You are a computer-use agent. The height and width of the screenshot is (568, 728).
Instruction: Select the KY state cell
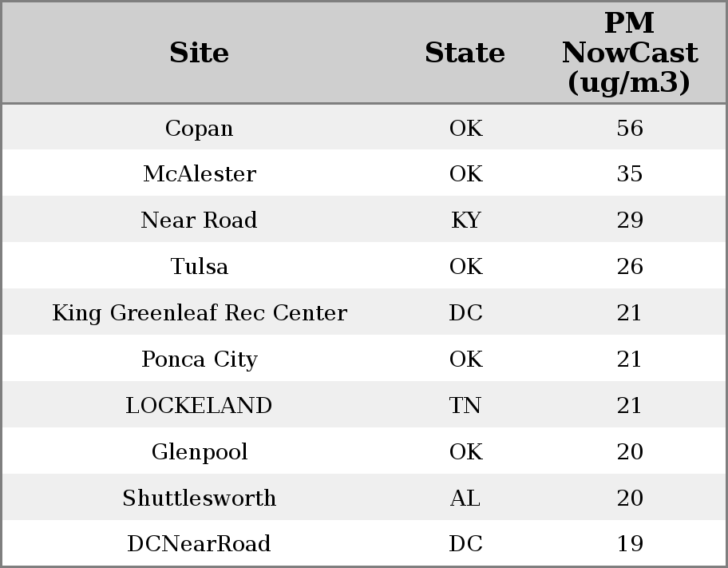click(465, 220)
